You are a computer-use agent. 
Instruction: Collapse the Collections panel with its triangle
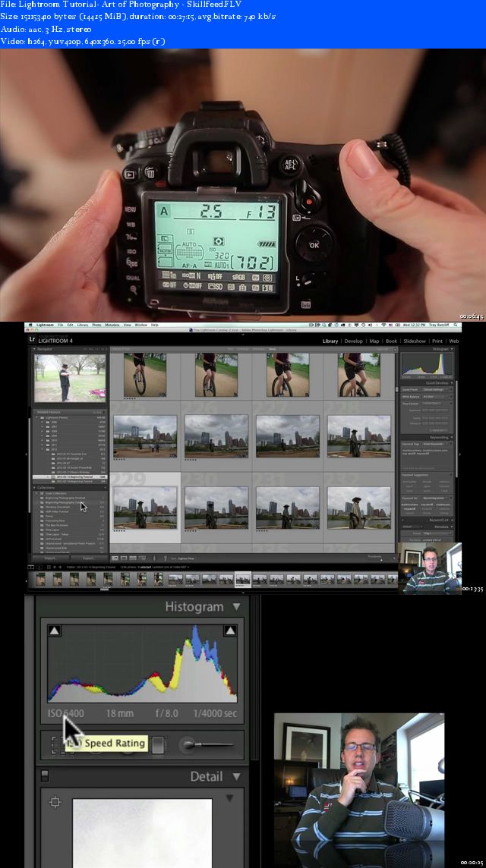pyautogui.click(x=35, y=488)
